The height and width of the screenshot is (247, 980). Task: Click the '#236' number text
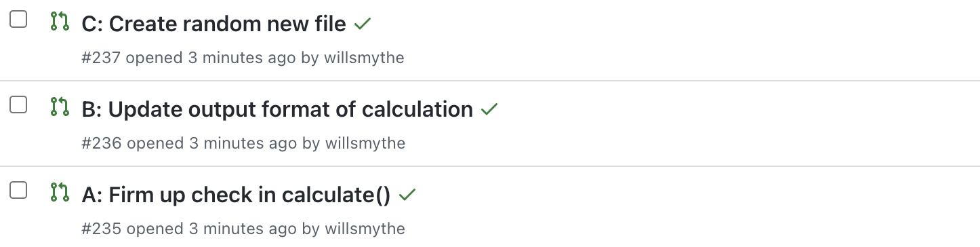click(102, 143)
